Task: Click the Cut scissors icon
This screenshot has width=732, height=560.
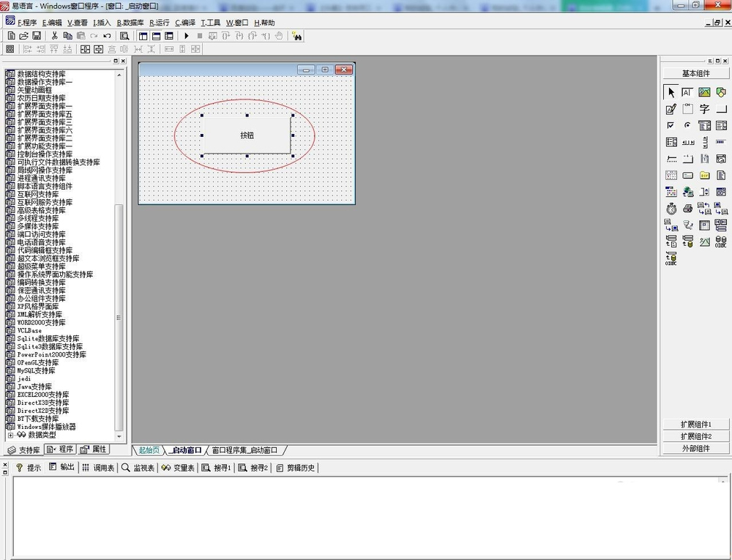Action: [x=55, y=36]
